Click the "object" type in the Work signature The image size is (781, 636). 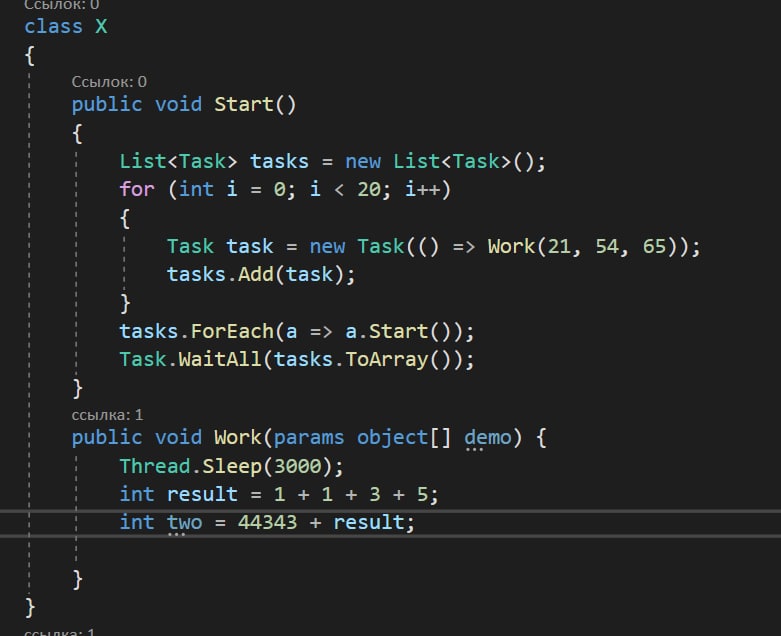(392, 437)
